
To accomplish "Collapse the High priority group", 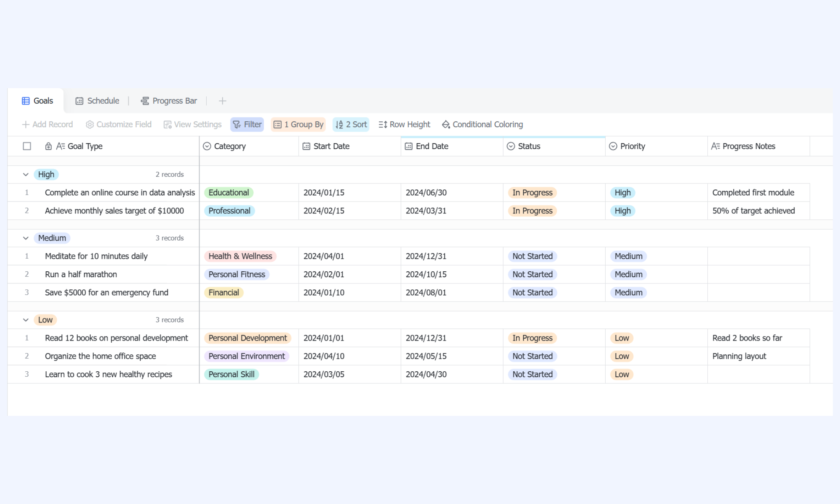I will point(26,174).
